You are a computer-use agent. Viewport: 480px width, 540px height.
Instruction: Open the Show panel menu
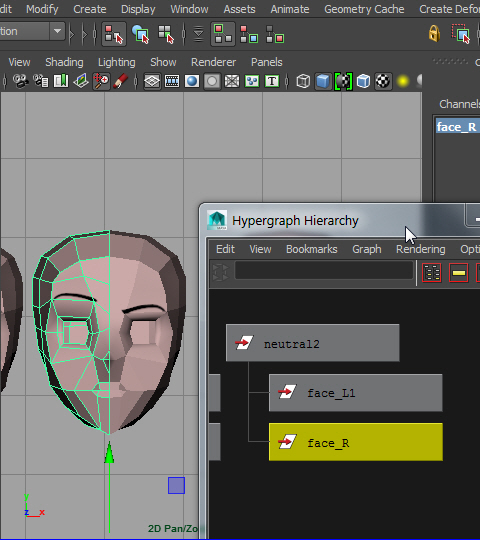click(x=163, y=62)
